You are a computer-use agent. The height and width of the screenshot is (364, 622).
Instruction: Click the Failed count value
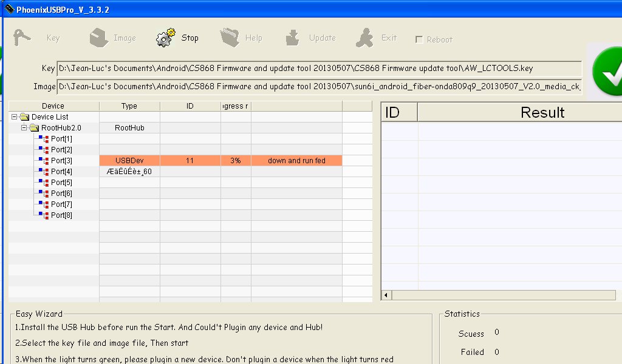click(497, 352)
